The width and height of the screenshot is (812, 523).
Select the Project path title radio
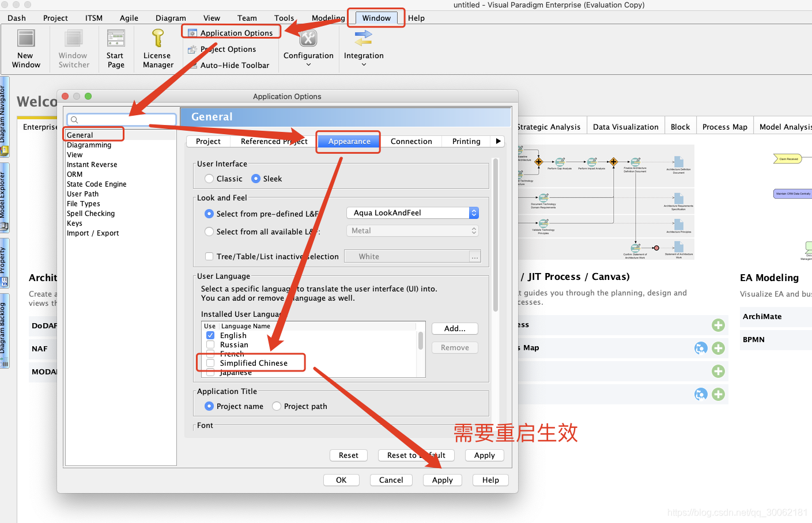277,406
